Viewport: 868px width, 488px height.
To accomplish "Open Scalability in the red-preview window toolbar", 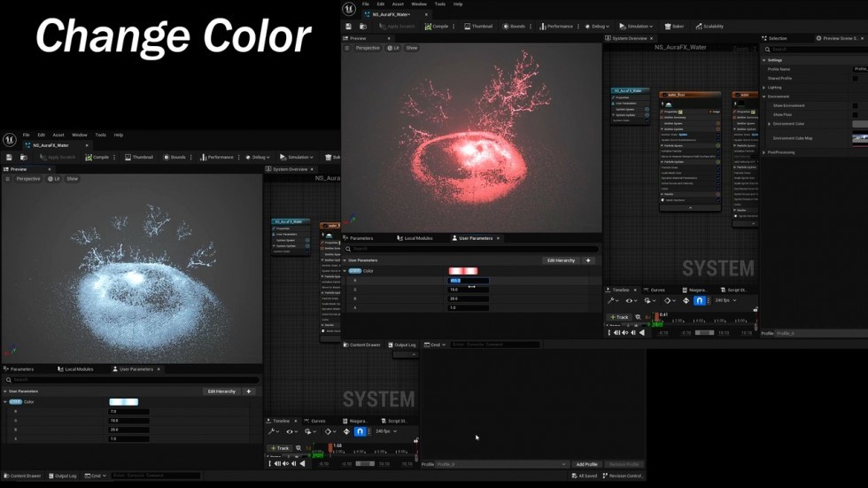I will click(x=709, y=26).
